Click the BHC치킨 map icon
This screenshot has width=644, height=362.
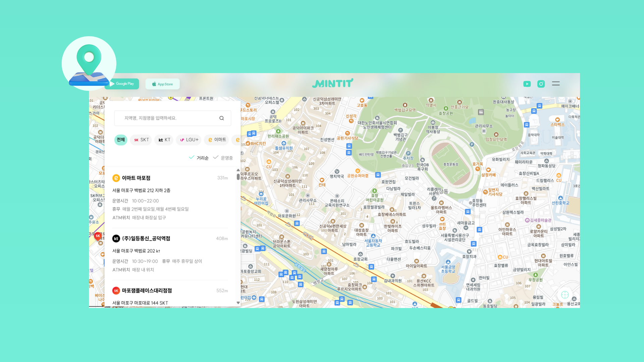pyautogui.click(x=248, y=143)
